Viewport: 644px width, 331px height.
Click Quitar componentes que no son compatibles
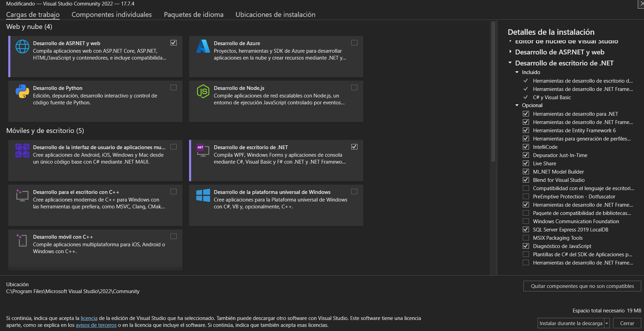pyautogui.click(x=582, y=286)
